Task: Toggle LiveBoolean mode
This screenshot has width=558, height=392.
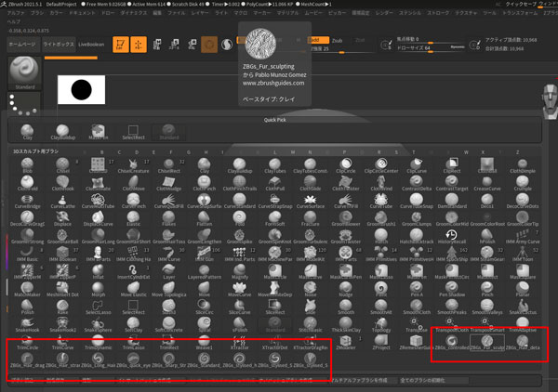Action: click(91, 45)
